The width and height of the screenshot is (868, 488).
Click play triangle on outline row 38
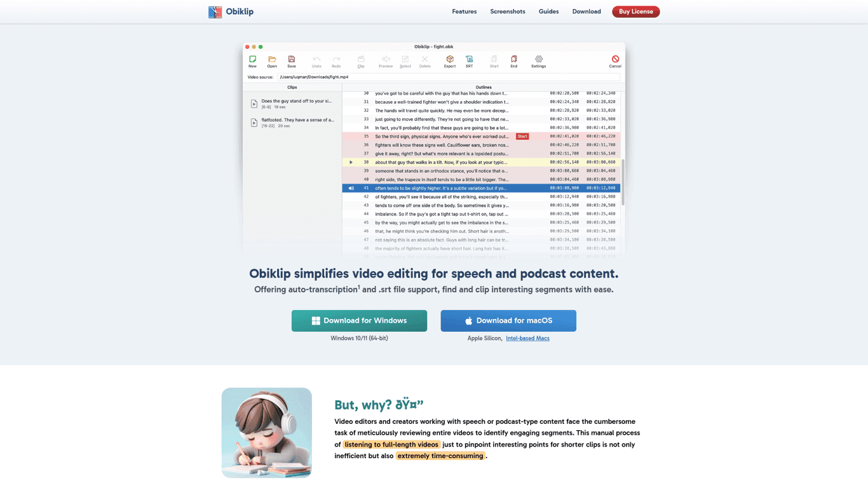(351, 162)
